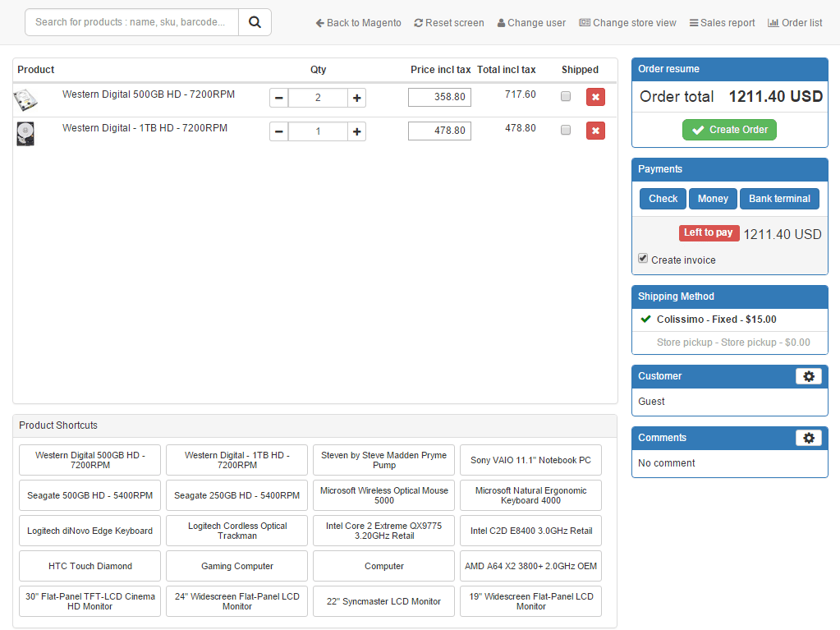
Task: Go Back to Magento
Action: coord(358,22)
